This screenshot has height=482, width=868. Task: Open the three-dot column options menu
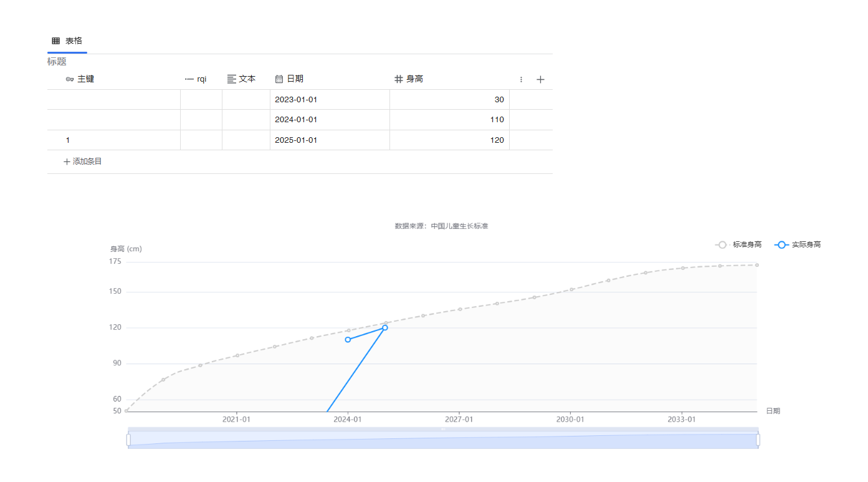(521, 80)
